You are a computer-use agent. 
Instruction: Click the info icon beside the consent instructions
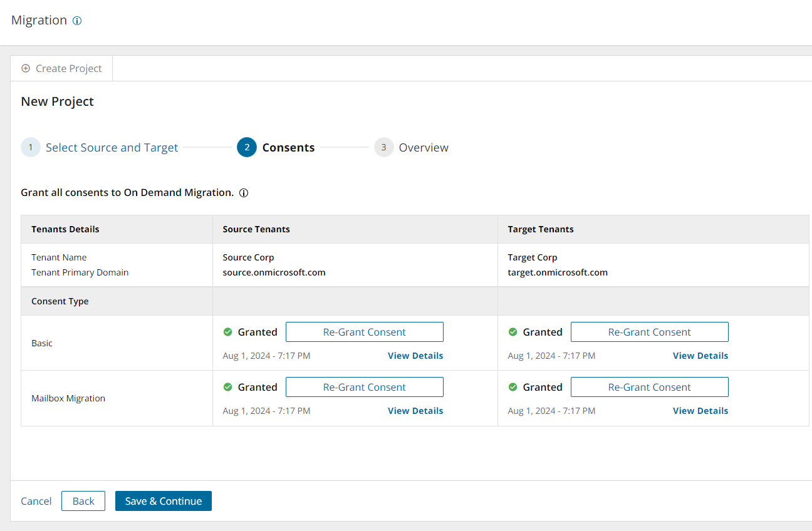pyautogui.click(x=244, y=193)
